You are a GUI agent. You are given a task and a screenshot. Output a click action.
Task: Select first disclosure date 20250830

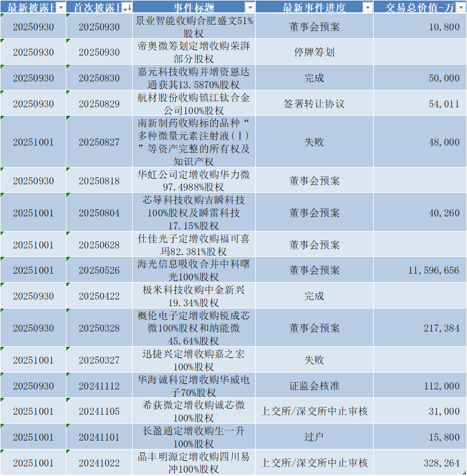point(99,78)
